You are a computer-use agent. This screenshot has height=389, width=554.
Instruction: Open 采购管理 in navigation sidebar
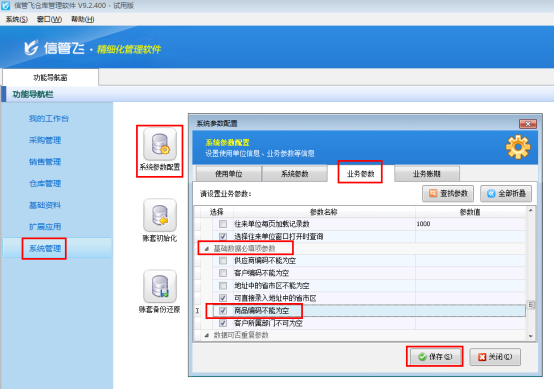tap(45, 140)
